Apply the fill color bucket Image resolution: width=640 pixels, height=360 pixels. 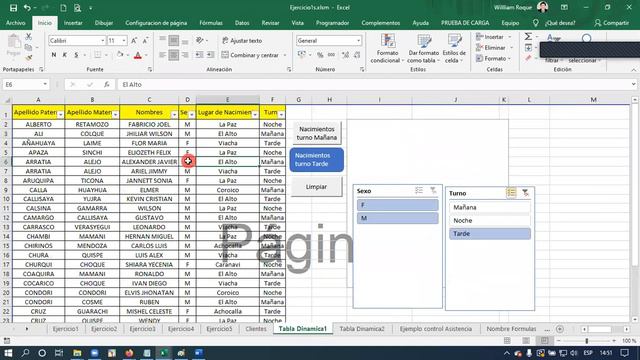click(120, 55)
